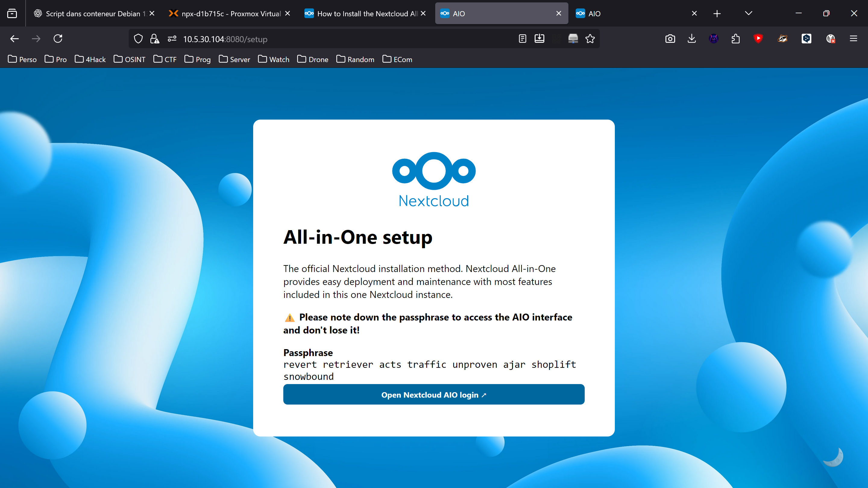Bookmark this page with the star icon
This screenshot has height=488, width=868.
pyautogui.click(x=590, y=39)
